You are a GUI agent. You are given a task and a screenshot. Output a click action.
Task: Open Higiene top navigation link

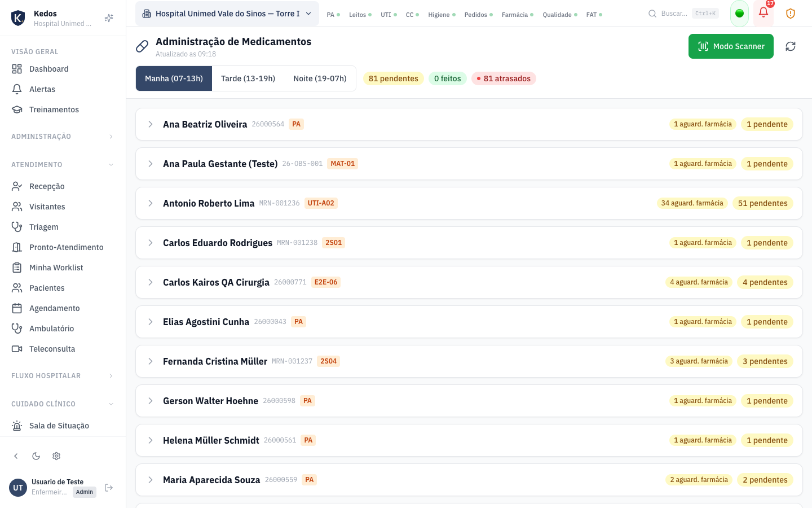pos(442,15)
